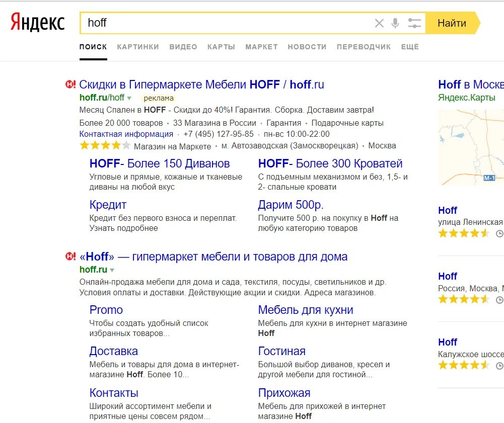Go to the Новости tab
504x423 pixels.
click(x=307, y=47)
